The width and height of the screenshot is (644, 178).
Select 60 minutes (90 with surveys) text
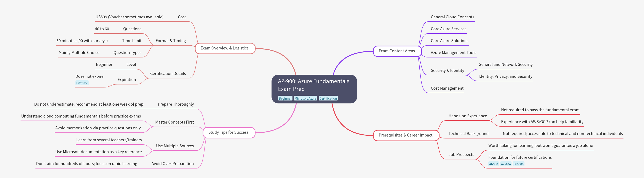(x=82, y=41)
